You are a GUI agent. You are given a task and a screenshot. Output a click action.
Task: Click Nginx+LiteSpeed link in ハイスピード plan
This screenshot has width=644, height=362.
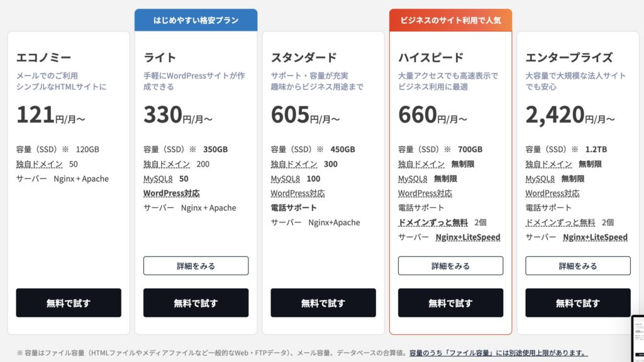point(468,237)
